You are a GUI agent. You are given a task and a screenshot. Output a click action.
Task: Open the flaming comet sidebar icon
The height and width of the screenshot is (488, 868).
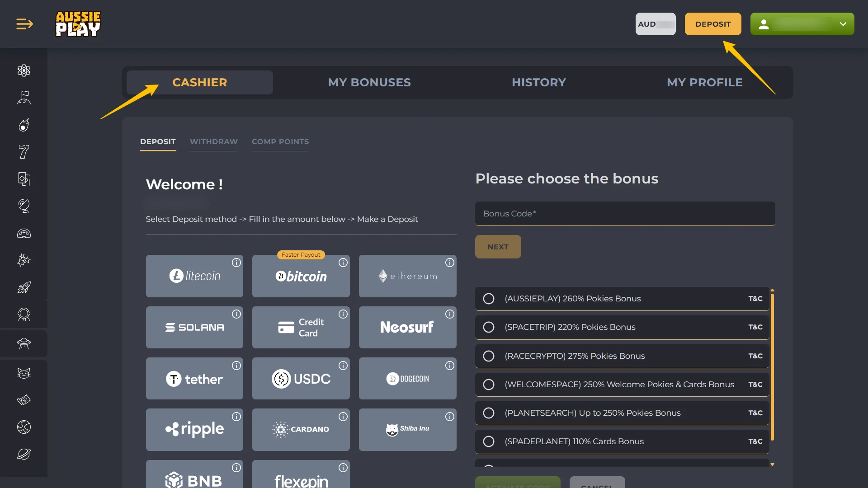(24, 125)
